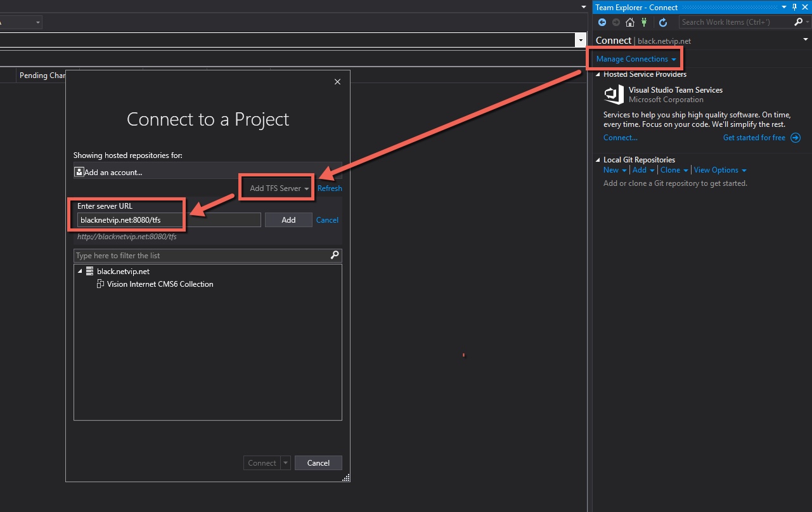Click the Vision Internet CMS6 Collection icon

100,284
